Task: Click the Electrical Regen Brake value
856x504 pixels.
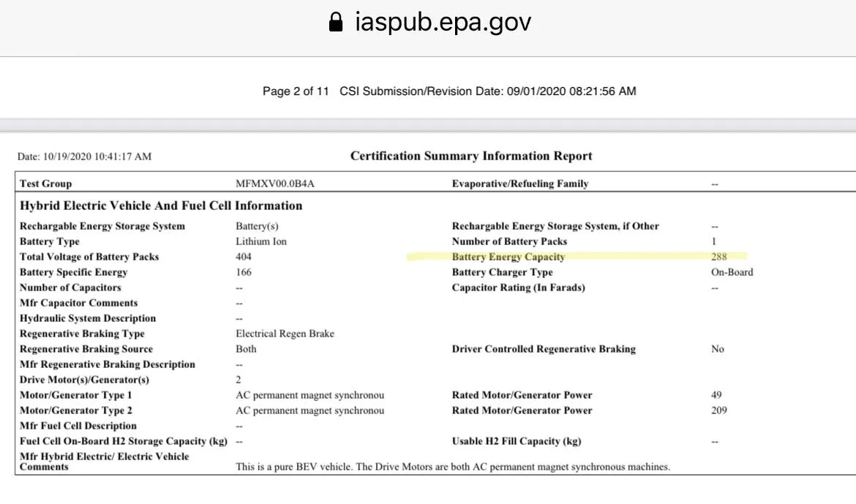Action: [285, 334]
